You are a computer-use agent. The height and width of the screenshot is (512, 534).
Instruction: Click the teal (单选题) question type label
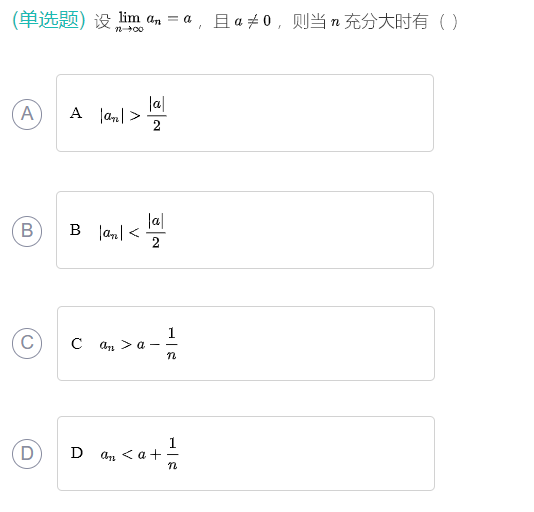[49, 20]
